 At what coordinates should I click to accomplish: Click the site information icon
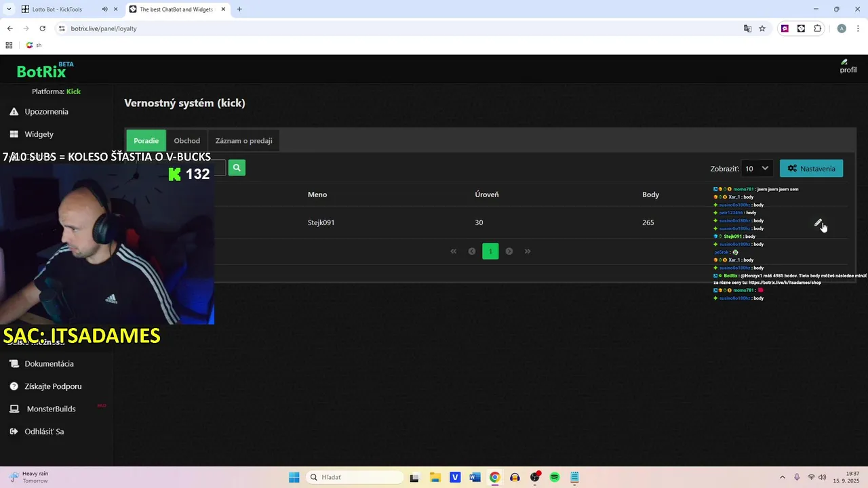coord(62,28)
